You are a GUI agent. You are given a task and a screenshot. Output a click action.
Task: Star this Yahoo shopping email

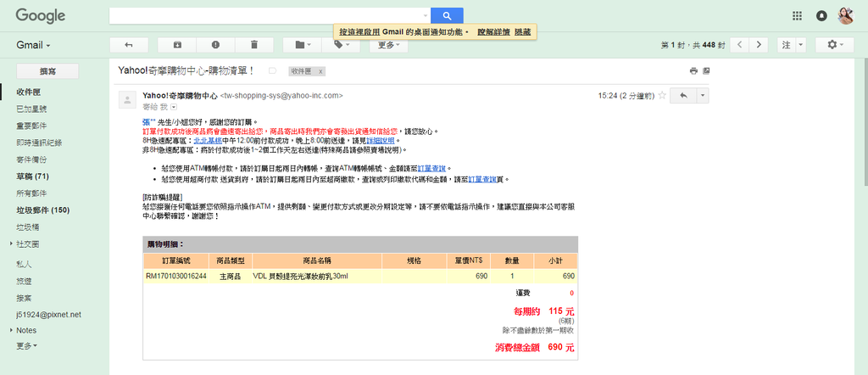click(x=661, y=95)
